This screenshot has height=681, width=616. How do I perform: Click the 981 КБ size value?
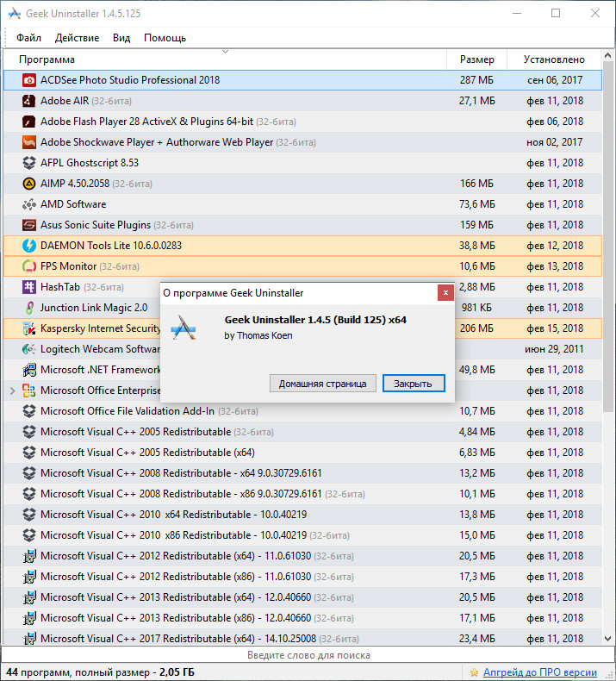[476, 308]
